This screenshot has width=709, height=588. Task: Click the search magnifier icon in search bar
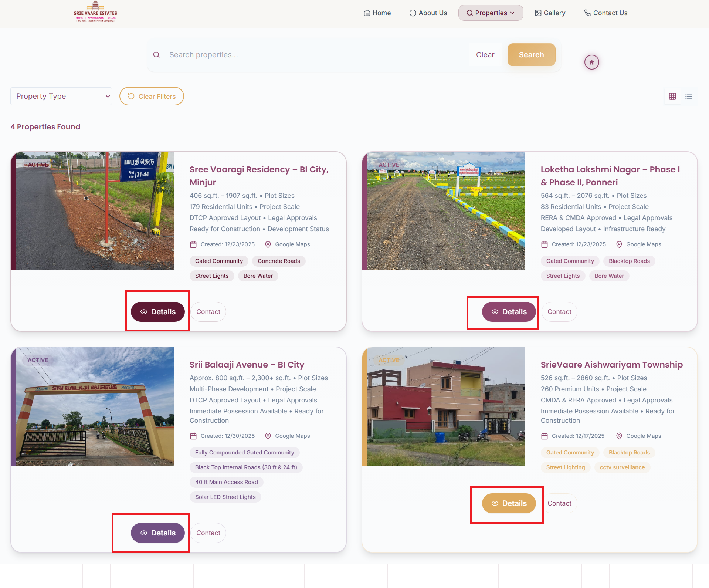156,55
